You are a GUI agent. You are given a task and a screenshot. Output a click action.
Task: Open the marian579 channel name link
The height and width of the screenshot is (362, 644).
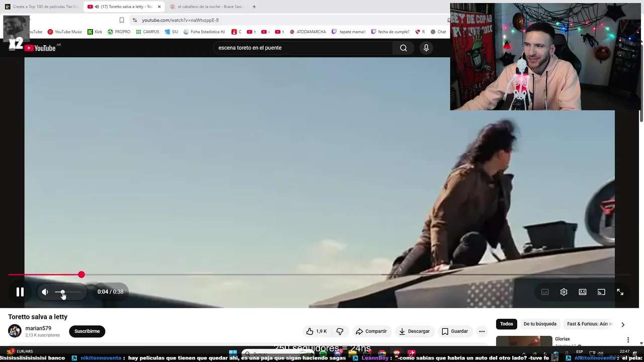tap(38, 328)
